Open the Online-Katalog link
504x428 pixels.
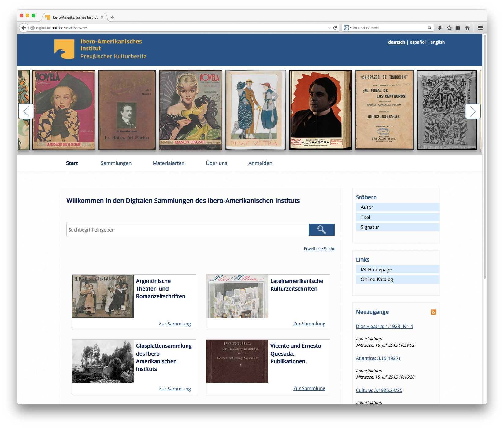coord(398,279)
